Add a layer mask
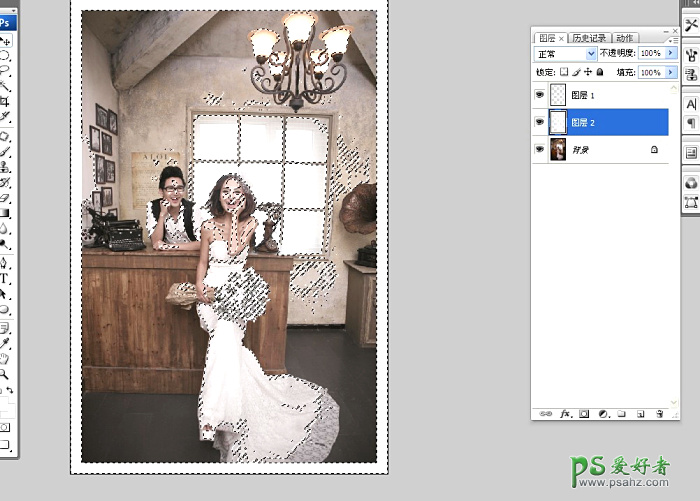The height and width of the screenshot is (501, 700). (x=583, y=413)
